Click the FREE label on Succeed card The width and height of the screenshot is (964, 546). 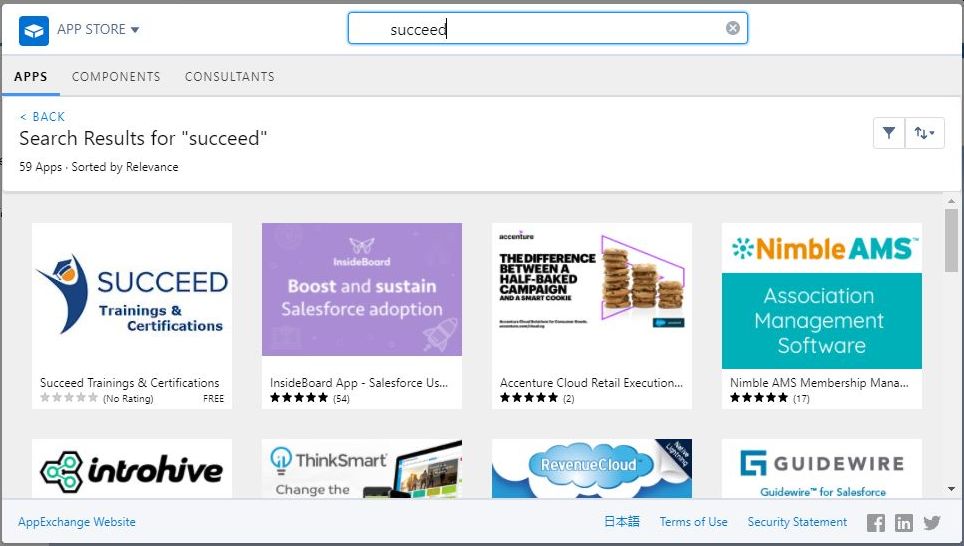tap(213, 398)
